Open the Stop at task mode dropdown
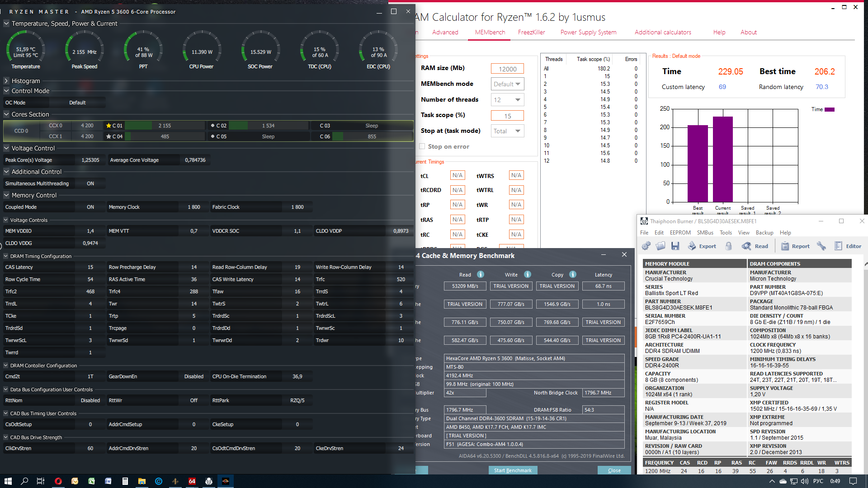868x488 pixels. pyautogui.click(x=507, y=131)
